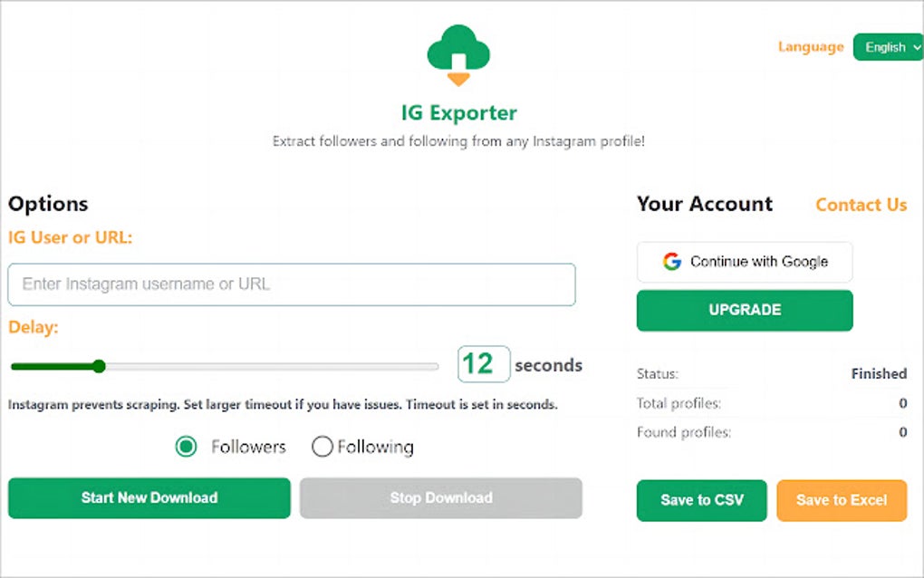Click the Your Account heading
This screenshot has height=578, width=924.
[x=704, y=204]
